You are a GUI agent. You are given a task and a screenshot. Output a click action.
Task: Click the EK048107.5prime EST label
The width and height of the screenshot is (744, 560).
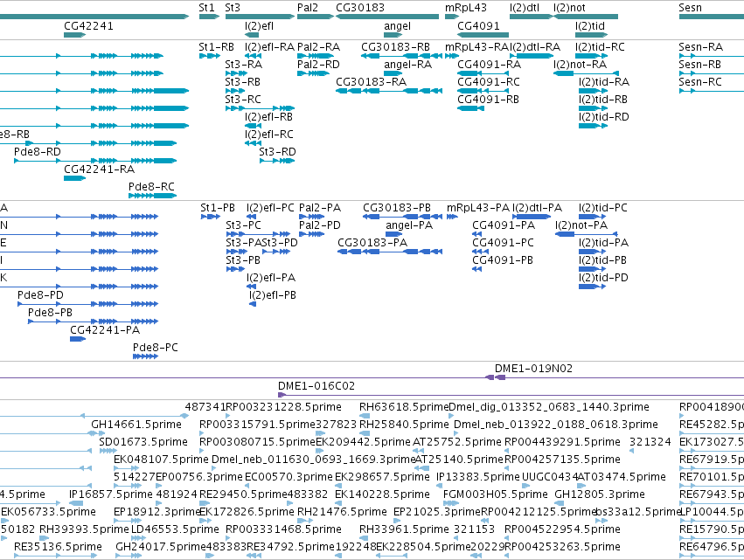pyautogui.click(x=161, y=460)
